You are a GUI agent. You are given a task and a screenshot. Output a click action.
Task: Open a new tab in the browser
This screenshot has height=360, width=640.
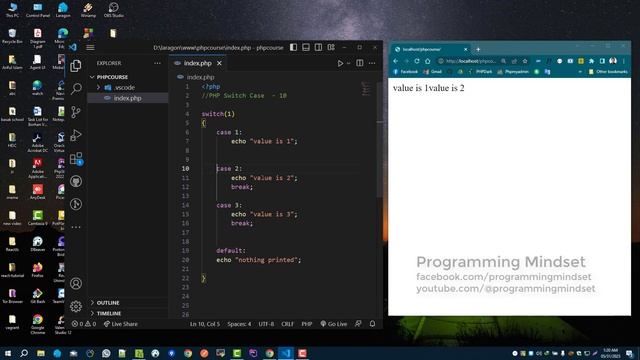tap(478, 49)
